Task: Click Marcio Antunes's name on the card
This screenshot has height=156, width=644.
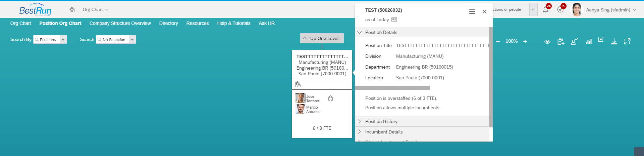Action: 313,109
